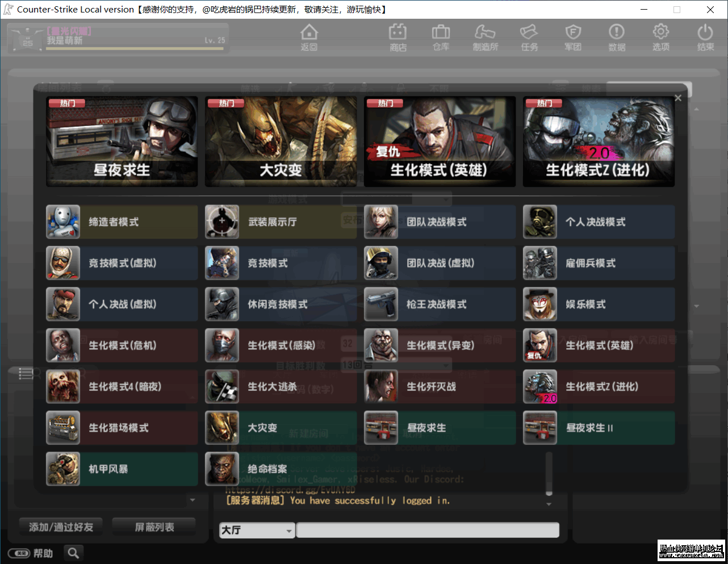Click the magnifier search icon at bottom
The width and height of the screenshot is (728, 564).
tap(73, 553)
